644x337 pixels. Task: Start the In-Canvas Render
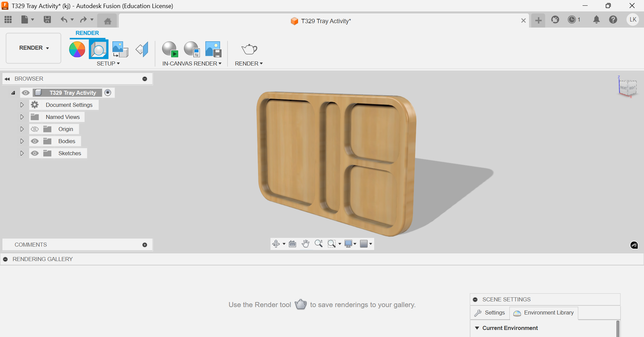(x=170, y=49)
